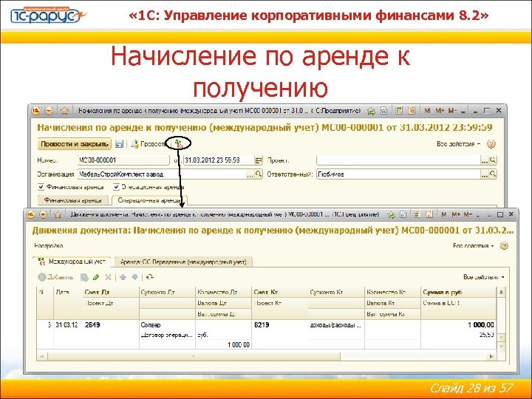Click the Настройка link

click(x=49, y=245)
